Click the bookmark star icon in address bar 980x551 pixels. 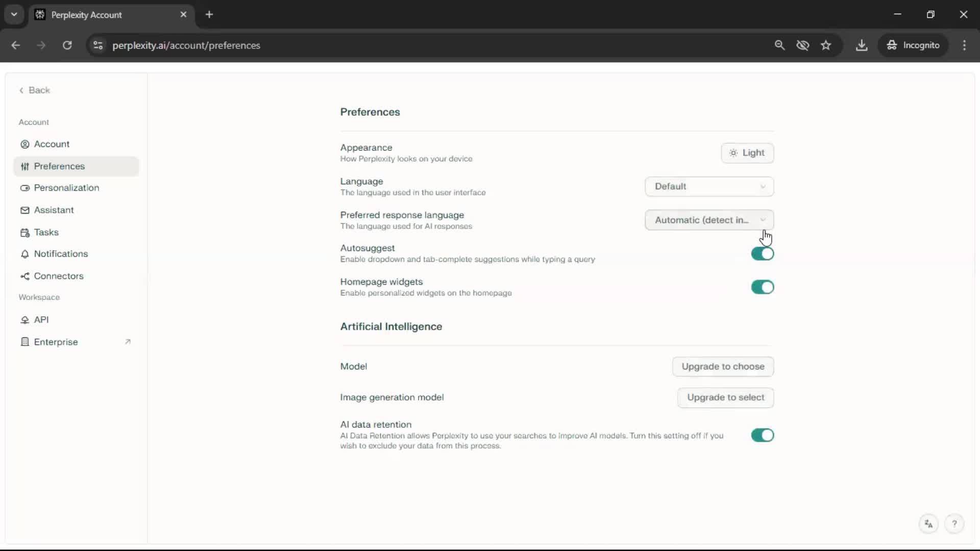tap(826, 45)
